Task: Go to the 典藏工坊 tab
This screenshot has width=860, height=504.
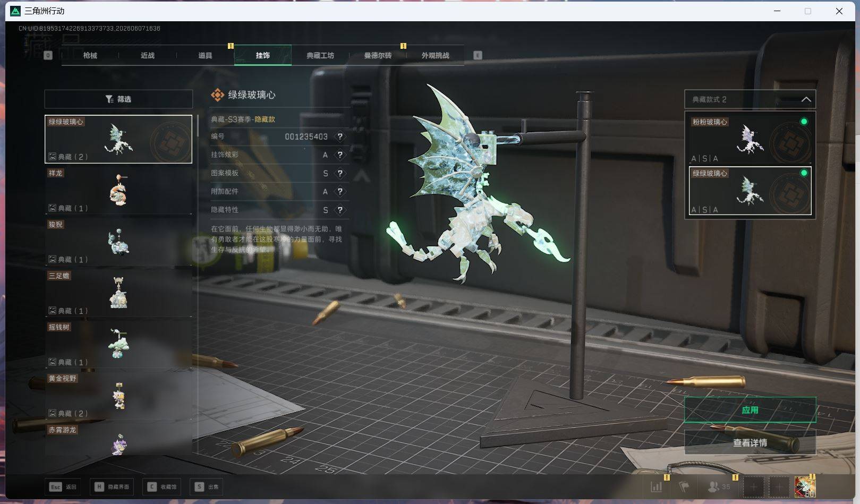Action: (320, 55)
